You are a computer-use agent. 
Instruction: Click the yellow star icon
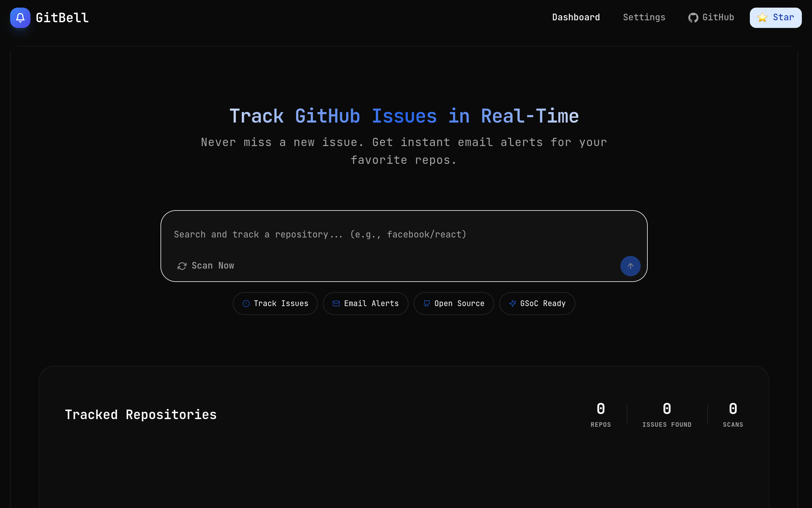tap(762, 17)
